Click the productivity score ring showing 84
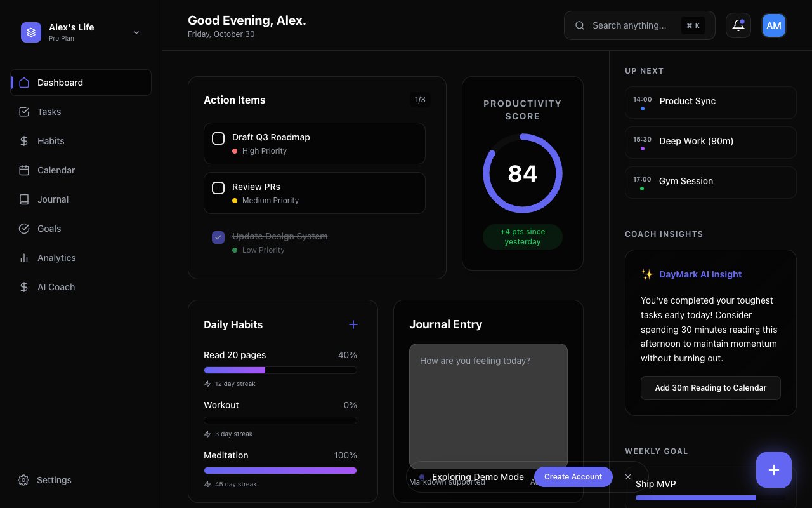This screenshot has height=508, width=812. pyautogui.click(x=523, y=173)
